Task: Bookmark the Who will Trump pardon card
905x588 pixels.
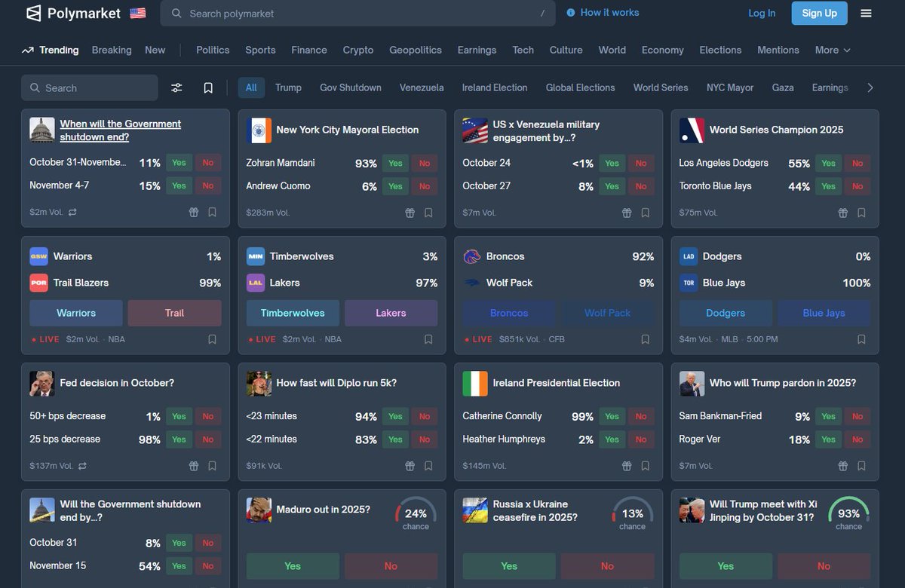Action: (x=861, y=466)
